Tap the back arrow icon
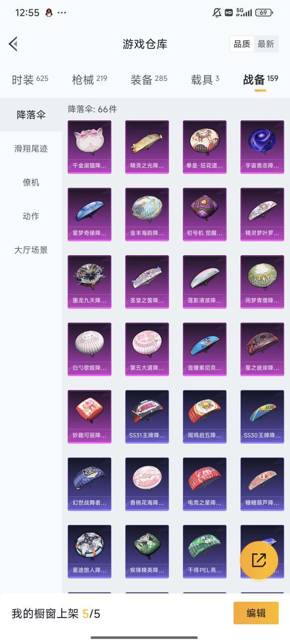The image size is (290, 644). tap(13, 44)
